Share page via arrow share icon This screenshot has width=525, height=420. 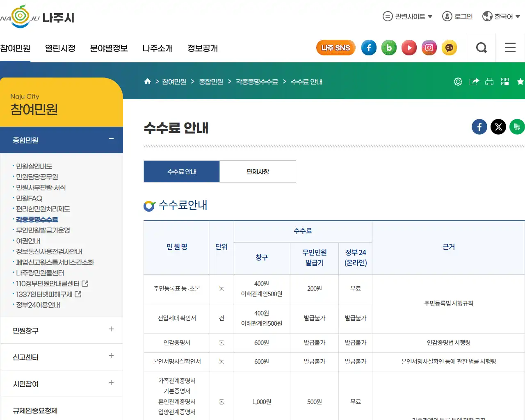pyautogui.click(x=474, y=82)
